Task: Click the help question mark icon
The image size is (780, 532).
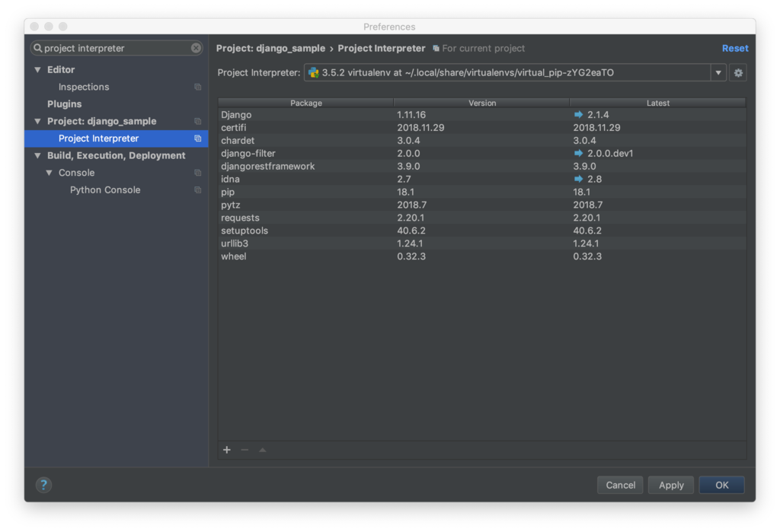Action: coord(43,485)
